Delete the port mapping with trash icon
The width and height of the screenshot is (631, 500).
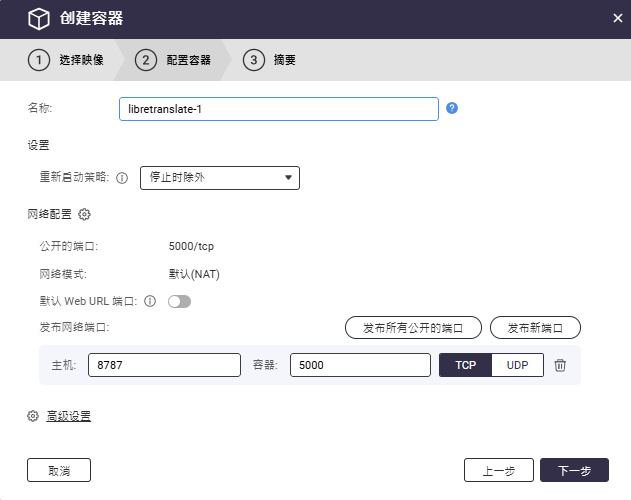coord(560,366)
